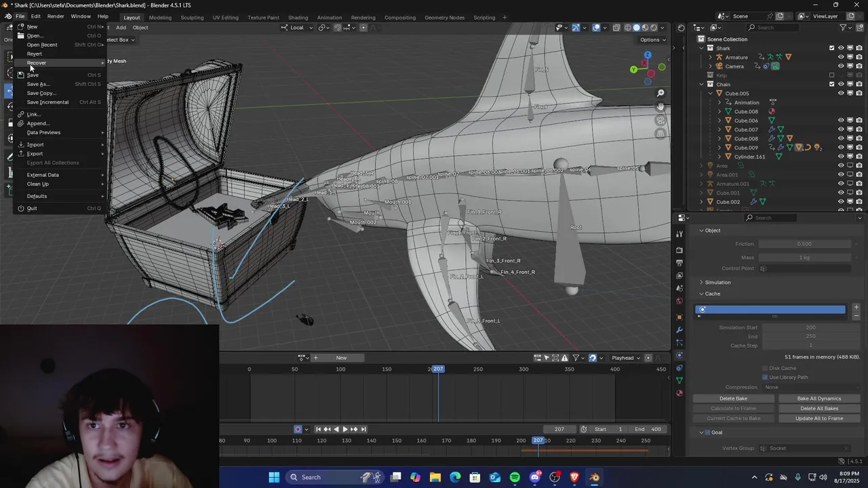868x488 pixels.
Task: Select Save Incremental from File menu
Action: [x=60, y=102]
